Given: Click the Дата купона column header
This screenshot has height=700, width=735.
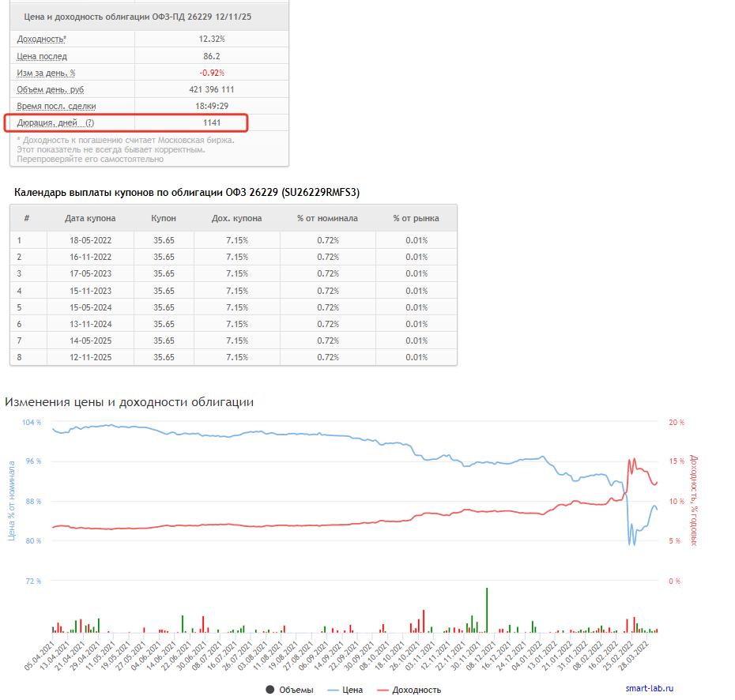Looking at the screenshot, I should 90,218.
